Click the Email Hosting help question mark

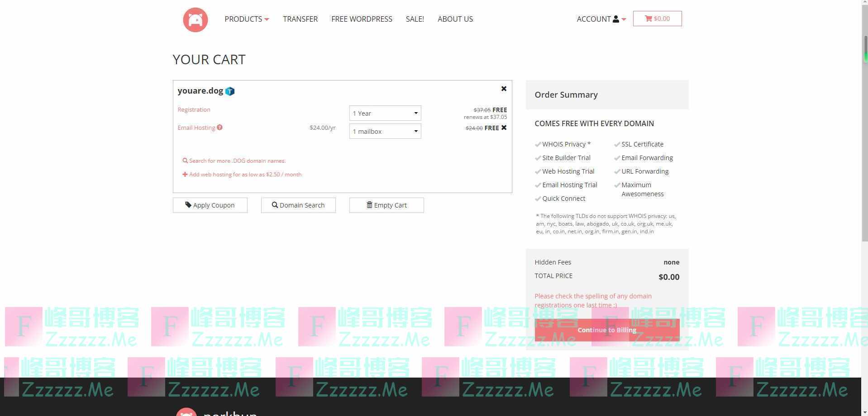219,128
